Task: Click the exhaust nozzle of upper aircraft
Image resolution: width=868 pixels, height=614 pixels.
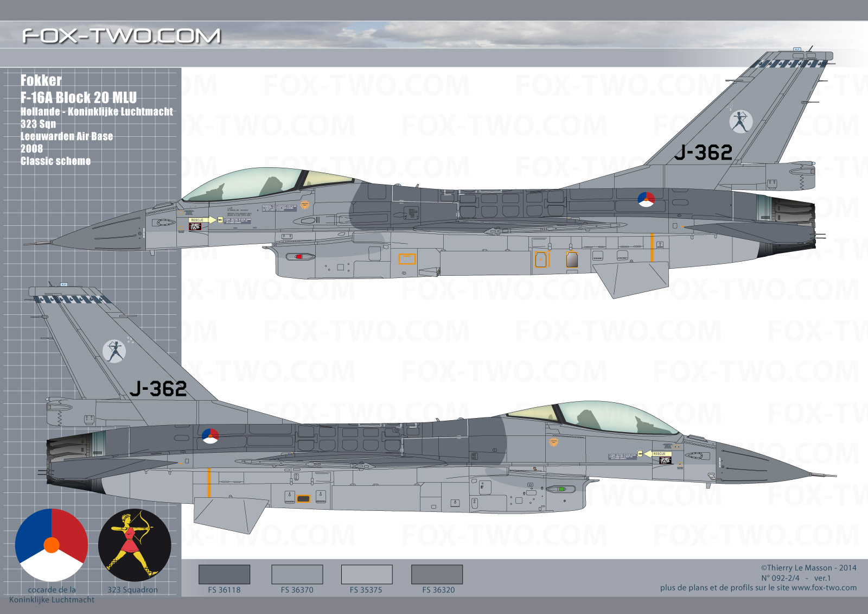Action: [792, 210]
